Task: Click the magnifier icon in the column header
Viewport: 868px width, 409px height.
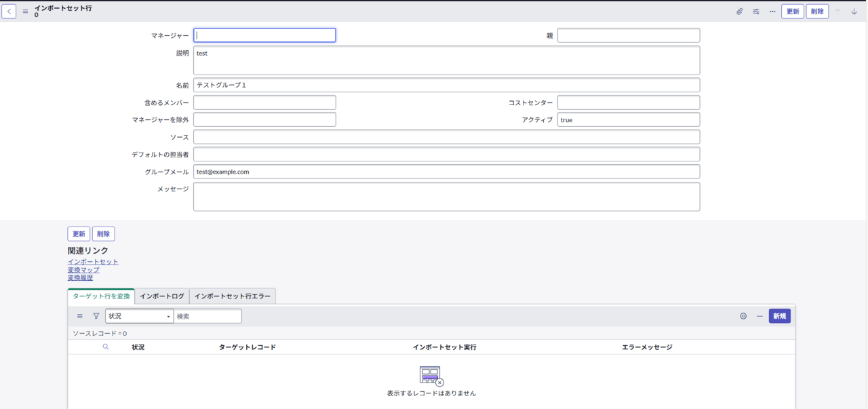Action: coord(106,347)
